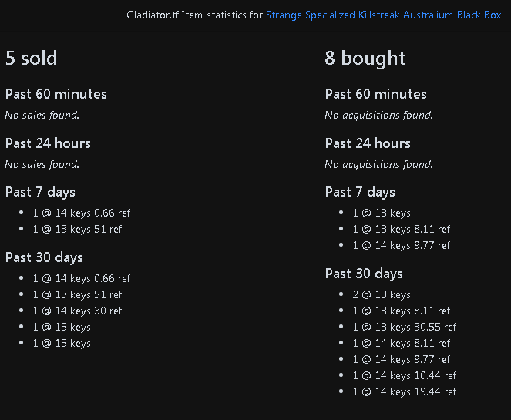Select the "1 @ 13 keys 30.55 ref" entry
Screen dimensions: 511x420
tap(405, 327)
